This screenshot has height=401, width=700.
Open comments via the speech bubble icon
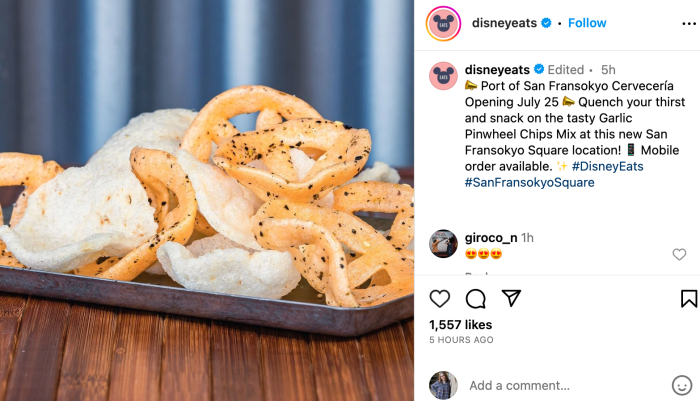click(x=475, y=299)
